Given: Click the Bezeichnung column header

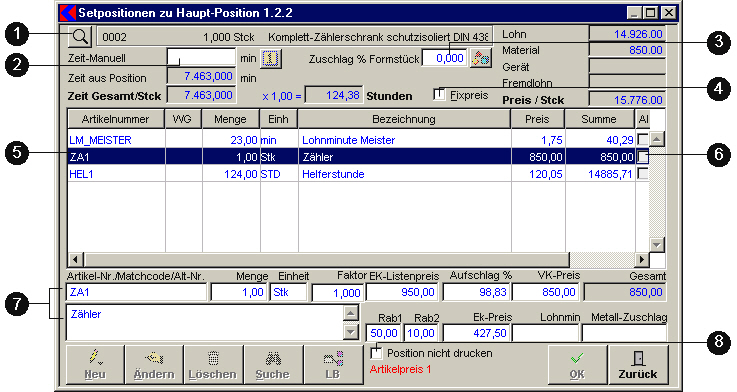Looking at the screenshot, I should 404,119.
